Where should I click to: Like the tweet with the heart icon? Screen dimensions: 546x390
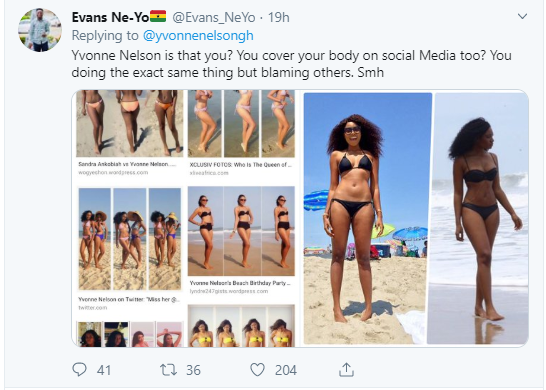[258, 370]
